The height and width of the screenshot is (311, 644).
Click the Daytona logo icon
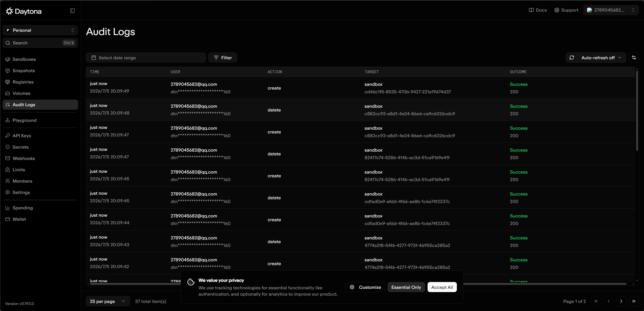[x=9, y=11]
